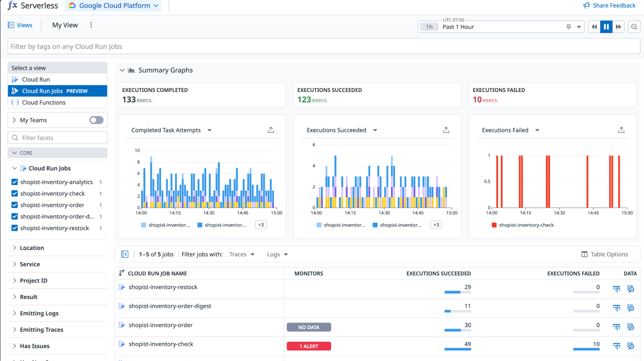644x361 pixels.
Task: Click the Share Feedback megaphone icon
Action: 587,5
